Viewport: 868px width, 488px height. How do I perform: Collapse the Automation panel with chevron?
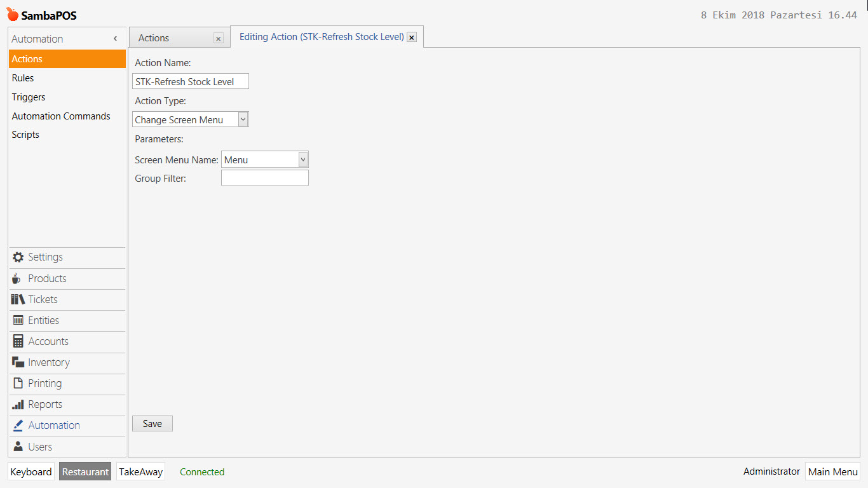point(115,39)
